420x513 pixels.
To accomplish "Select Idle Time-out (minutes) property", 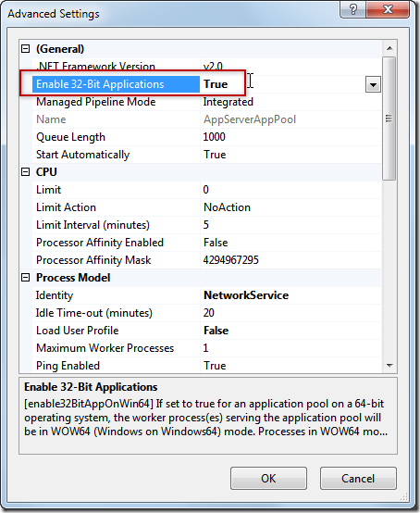I will pyautogui.click(x=94, y=313).
